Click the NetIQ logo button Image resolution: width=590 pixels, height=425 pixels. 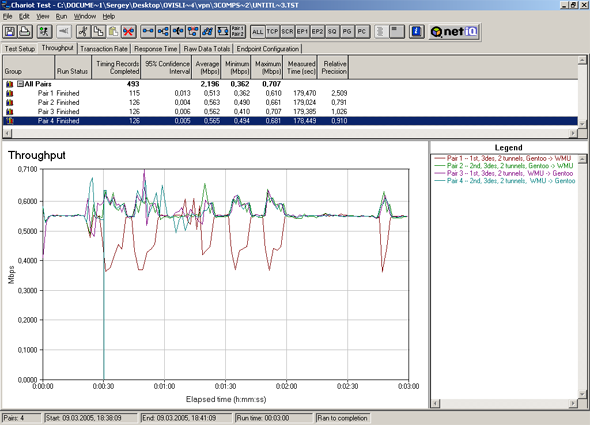point(454,32)
